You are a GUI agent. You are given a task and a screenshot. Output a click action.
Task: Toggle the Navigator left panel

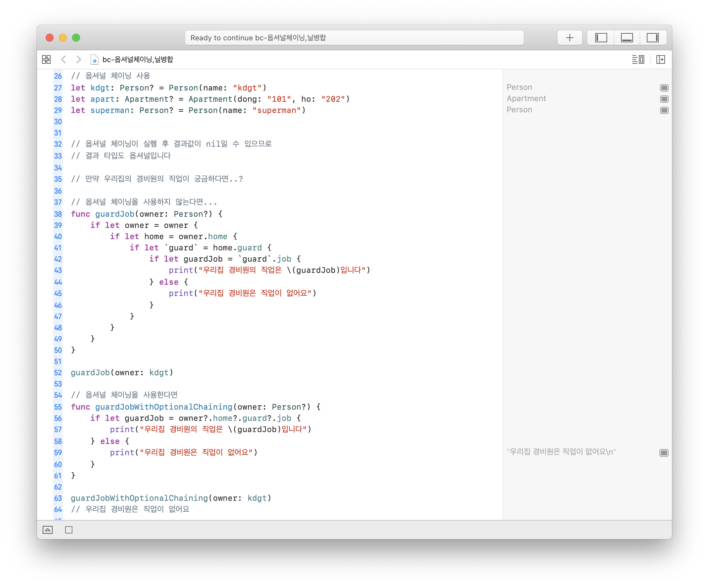pos(601,38)
